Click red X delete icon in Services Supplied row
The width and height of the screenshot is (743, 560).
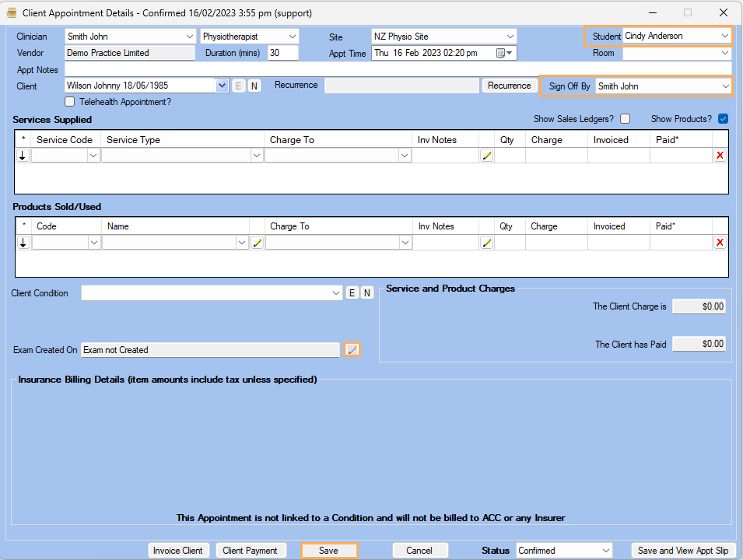click(x=720, y=156)
